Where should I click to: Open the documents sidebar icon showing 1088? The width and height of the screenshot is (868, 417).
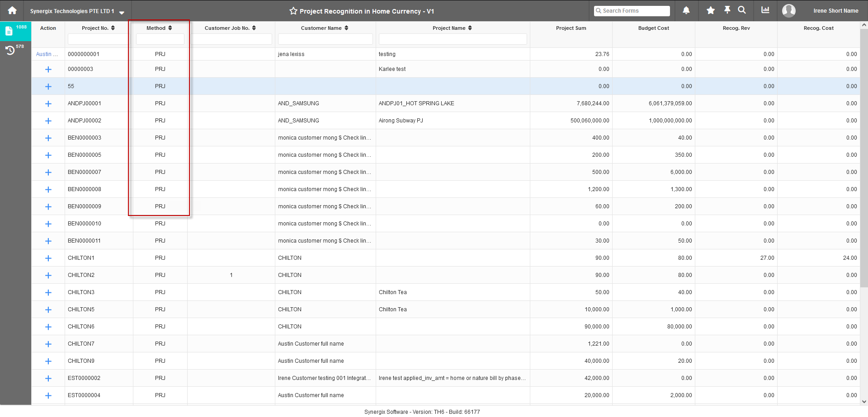click(x=9, y=31)
